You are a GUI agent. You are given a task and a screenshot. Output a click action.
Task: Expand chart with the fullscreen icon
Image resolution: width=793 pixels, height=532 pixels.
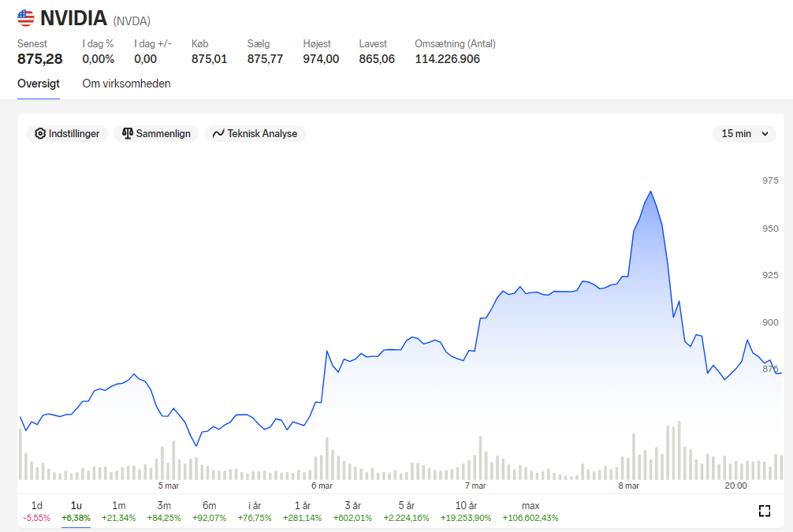click(x=764, y=511)
